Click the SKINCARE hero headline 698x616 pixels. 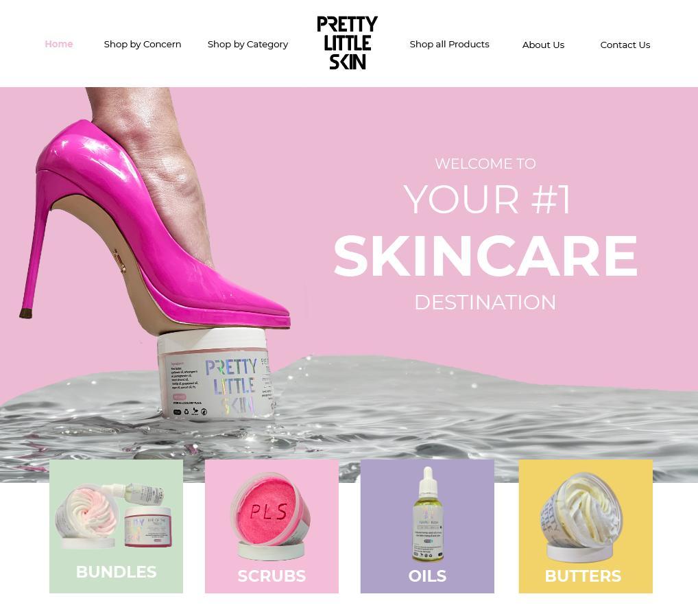pyautogui.click(x=485, y=256)
